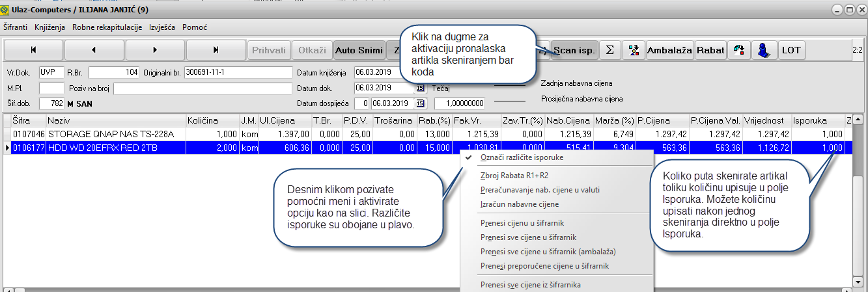The height and width of the screenshot is (292, 868).
Task: Toggle checked 'Označi različite isporuke' option
Action: point(521,157)
